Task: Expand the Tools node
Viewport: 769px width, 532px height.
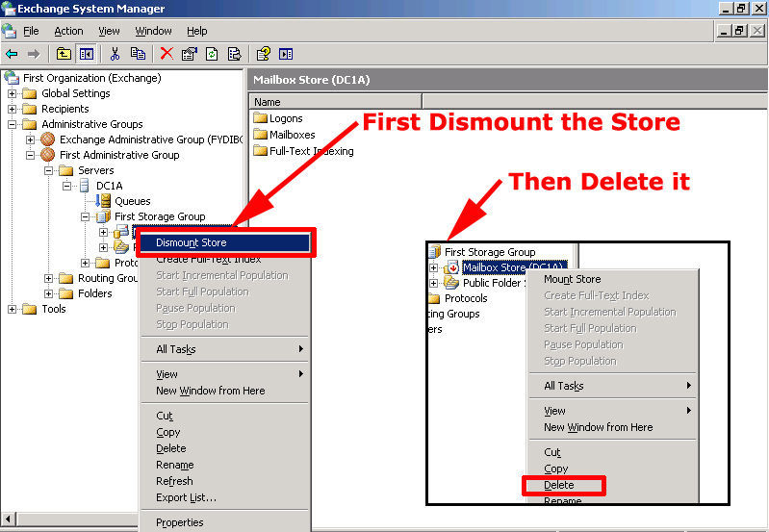Action: click(12, 309)
